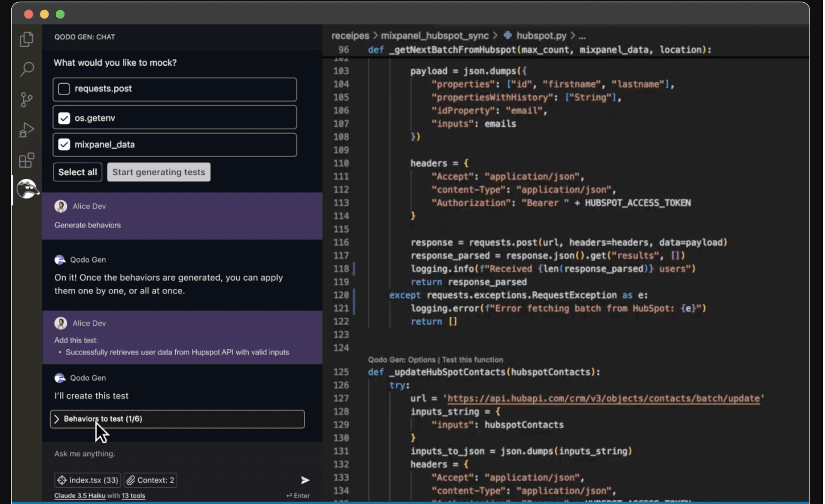Click Test this function code lens

point(472,360)
